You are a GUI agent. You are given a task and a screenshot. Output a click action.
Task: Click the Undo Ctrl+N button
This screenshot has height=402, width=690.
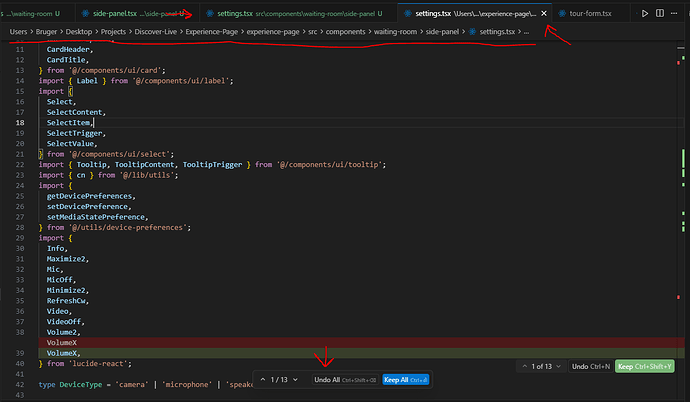click(x=591, y=366)
